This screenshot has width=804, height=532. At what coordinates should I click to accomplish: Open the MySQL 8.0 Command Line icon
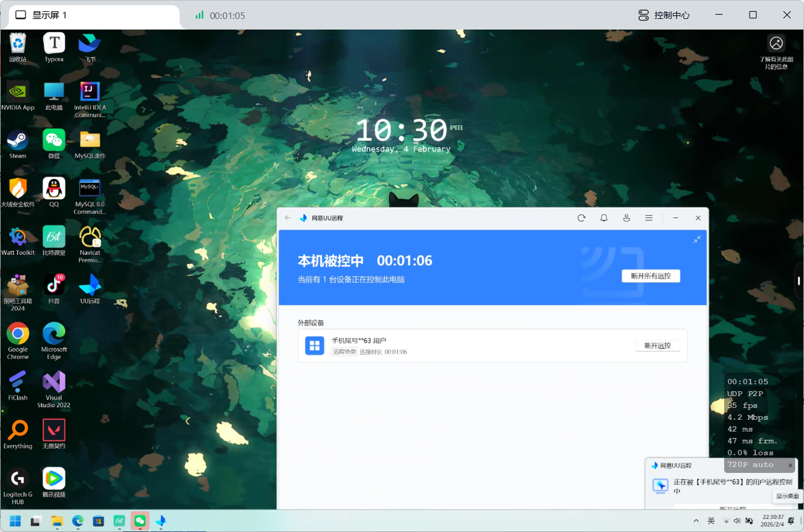click(x=90, y=196)
